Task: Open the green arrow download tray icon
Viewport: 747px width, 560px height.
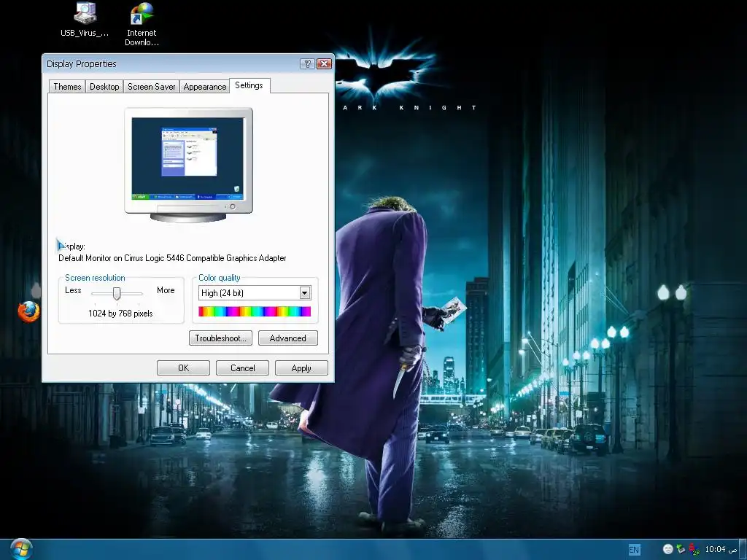Action: (681, 549)
